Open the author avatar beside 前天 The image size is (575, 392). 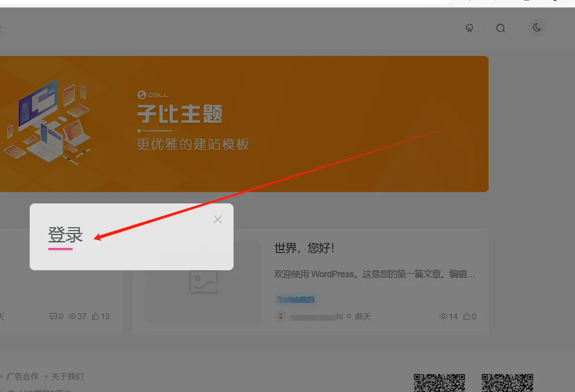(x=281, y=316)
